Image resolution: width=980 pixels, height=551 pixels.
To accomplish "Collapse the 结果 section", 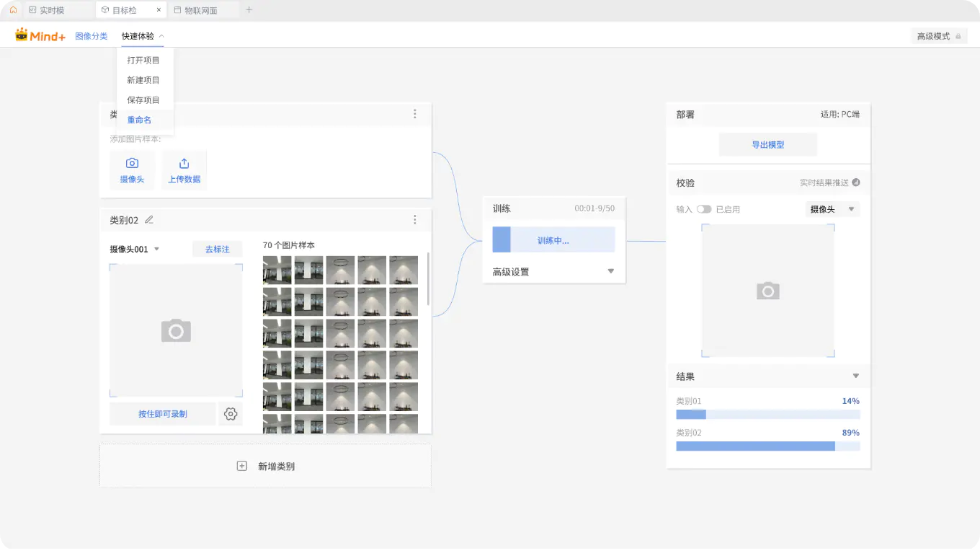I will click(x=856, y=376).
